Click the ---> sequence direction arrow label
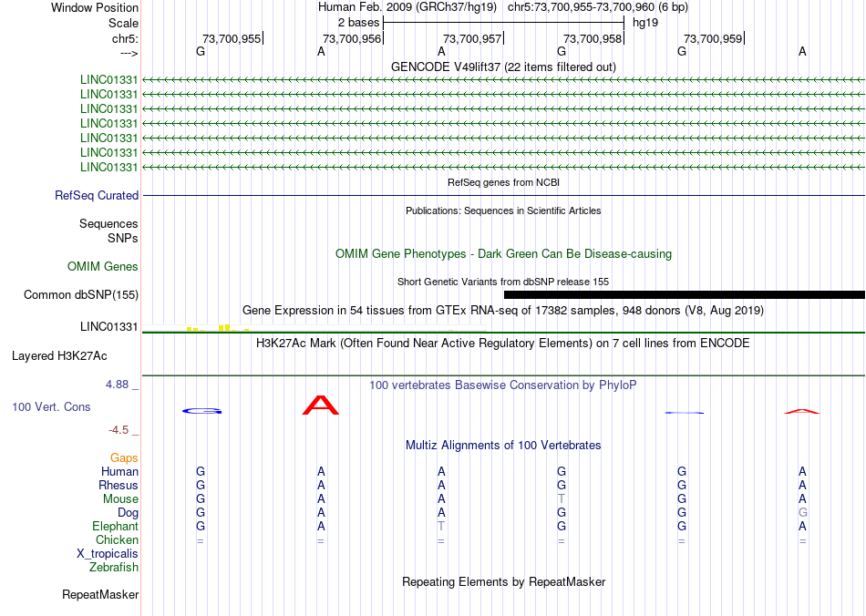The height and width of the screenshot is (616, 866). tap(129, 53)
